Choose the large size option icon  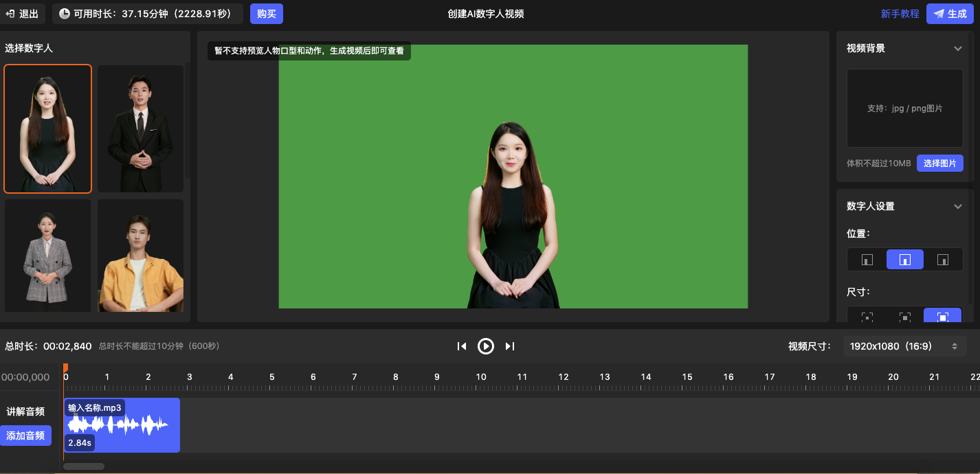point(943,317)
